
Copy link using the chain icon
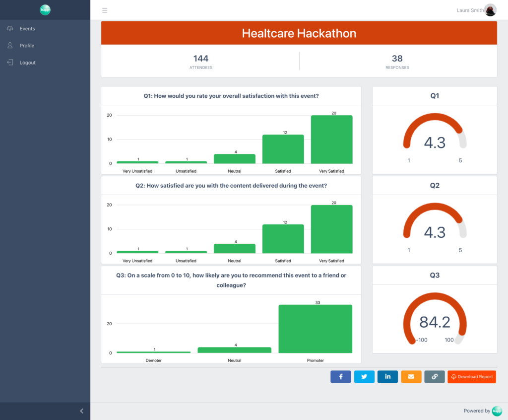(x=435, y=377)
